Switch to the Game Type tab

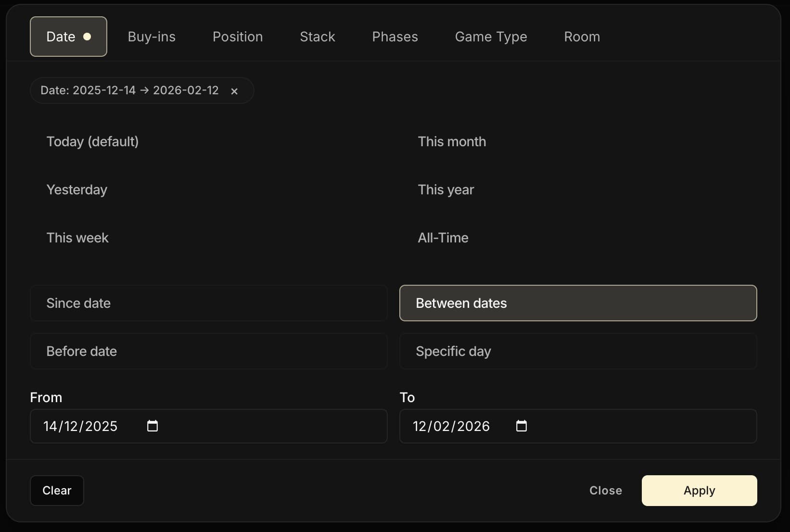pyautogui.click(x=491, y=37)
